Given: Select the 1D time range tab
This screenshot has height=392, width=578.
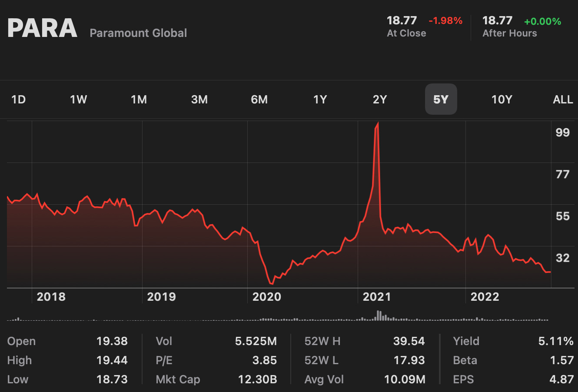Looking at the screenshot, I should click(x=18, y=100).
